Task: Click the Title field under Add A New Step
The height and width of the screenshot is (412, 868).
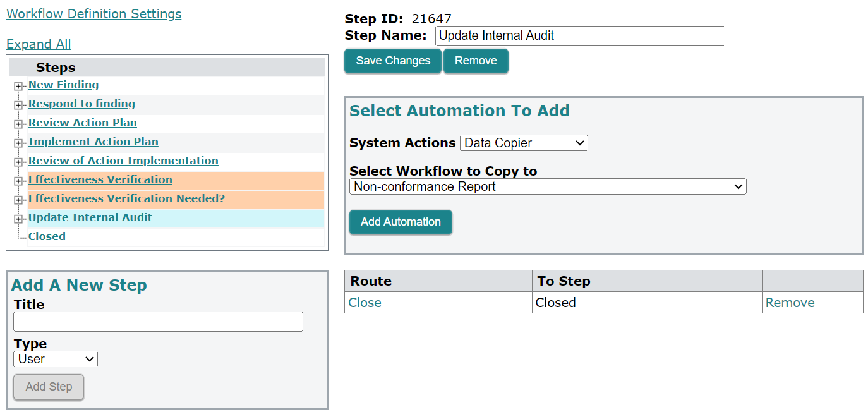Action: tap(157, 322)
